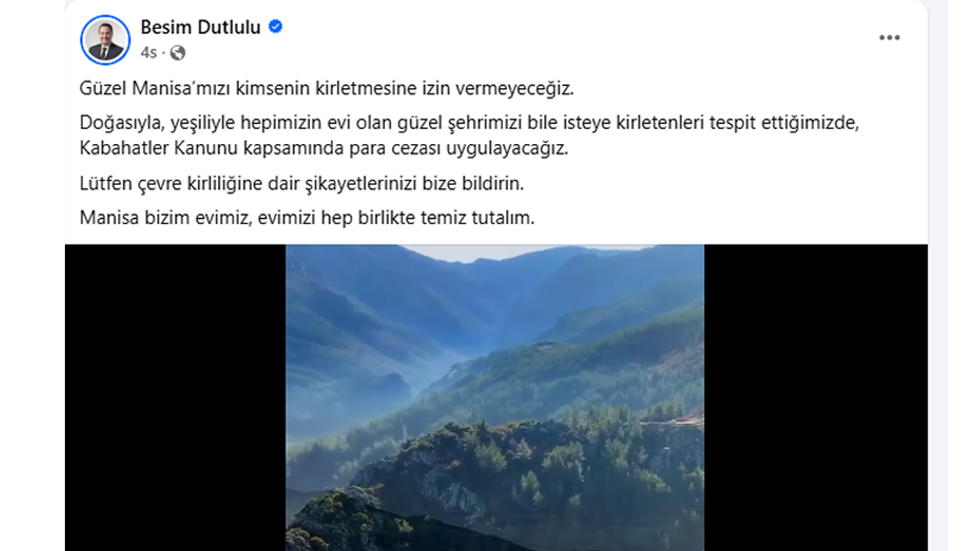980x551 pixels.
Task: Click the Lütfen çevre kirliliğine text line
Action: [301, 184]
